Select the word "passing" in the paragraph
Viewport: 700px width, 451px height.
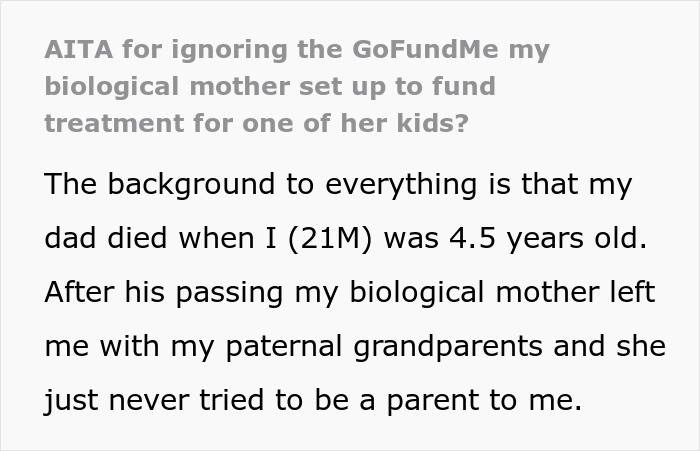[x=229, y=292]
